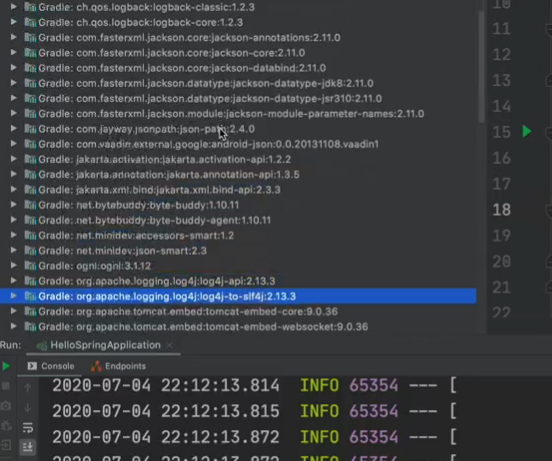552x461 pixels.
Task: Open the Console tab
Action: pos(51,366)
